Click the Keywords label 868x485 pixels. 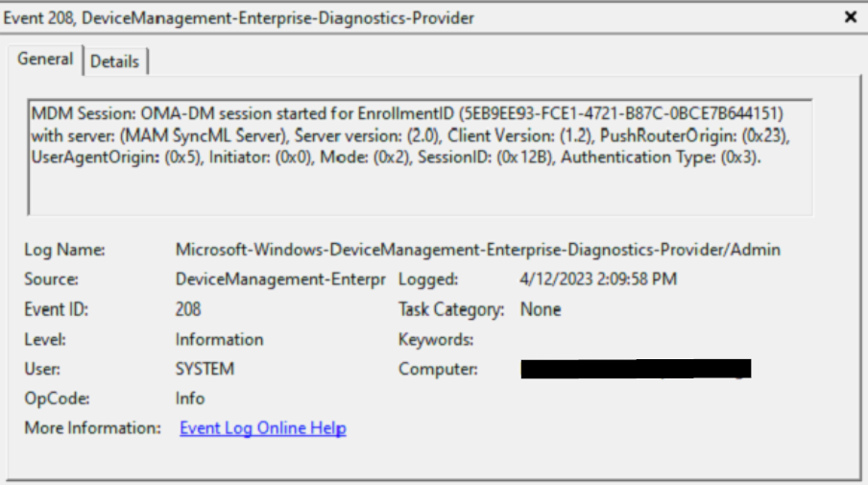tap(436, 339)
